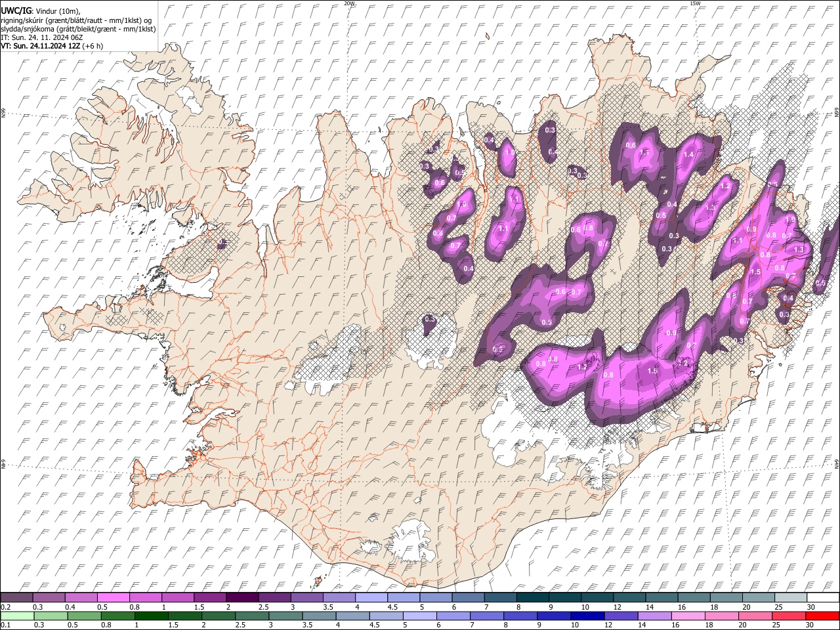Click the grey-green 2.5 rain-scale swatch
Screen dimensions: 840x630
252,616
